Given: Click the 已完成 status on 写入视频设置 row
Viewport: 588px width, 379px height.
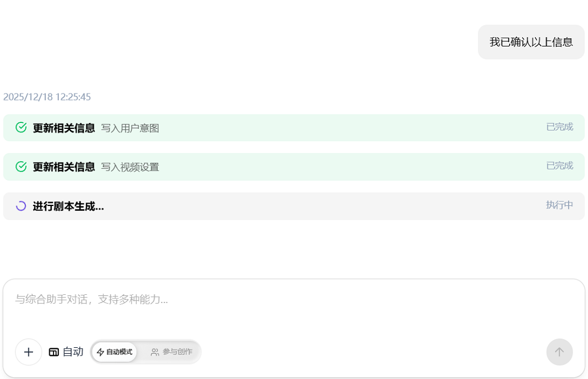Looking at the screenshot, I should click(x=559, y=165).
